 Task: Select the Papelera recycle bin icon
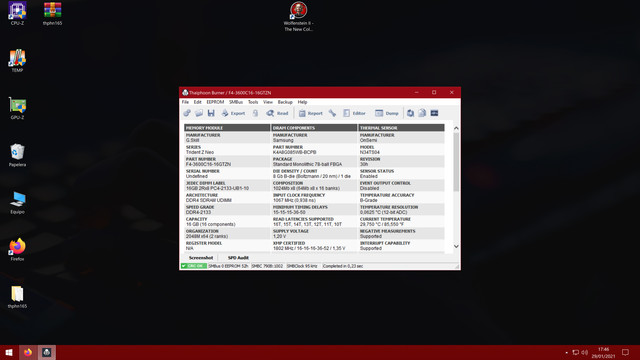pyautogui.click(x=17, y=155)
